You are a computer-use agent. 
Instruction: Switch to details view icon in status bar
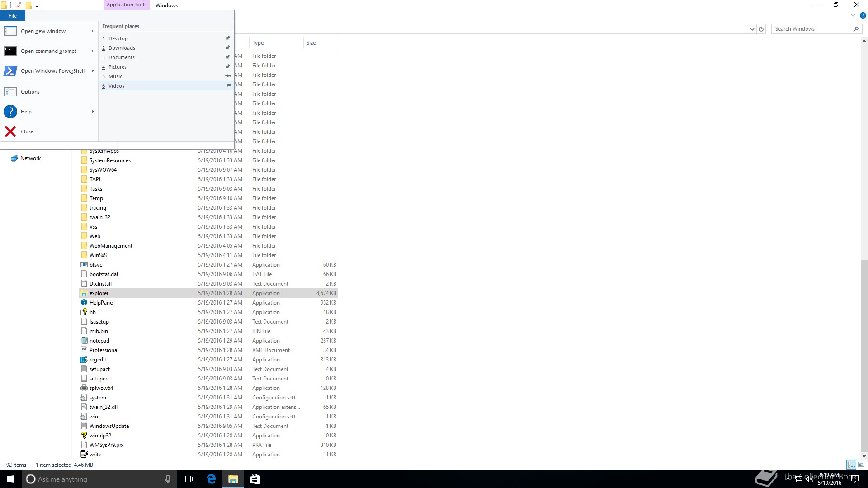pos(851,465)
